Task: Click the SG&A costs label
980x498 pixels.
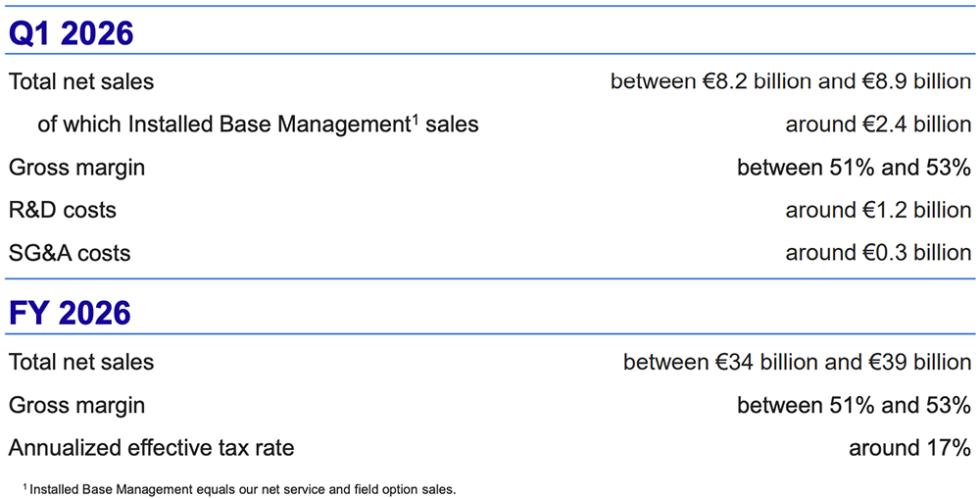Action: [70, 253]
